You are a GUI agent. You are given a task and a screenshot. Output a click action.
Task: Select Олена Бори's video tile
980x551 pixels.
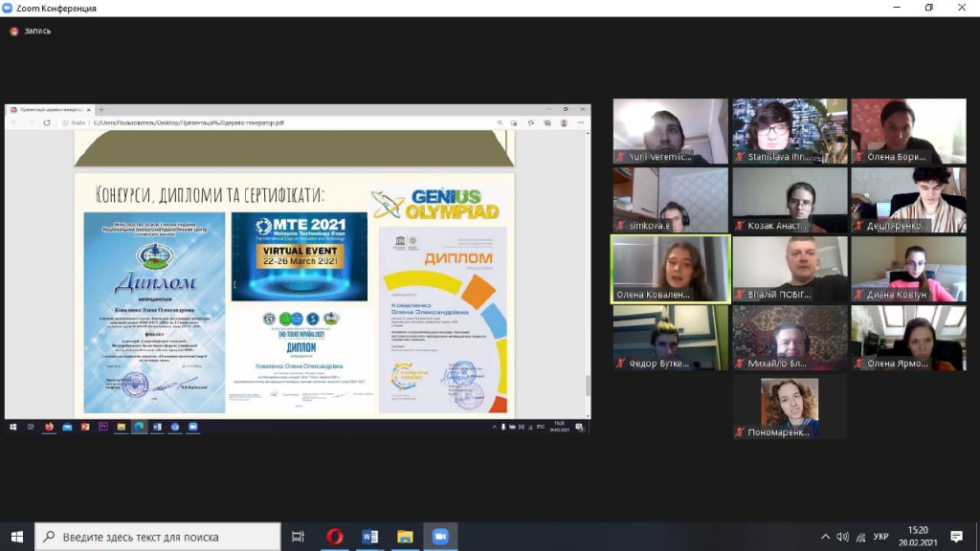coord(909,131)
